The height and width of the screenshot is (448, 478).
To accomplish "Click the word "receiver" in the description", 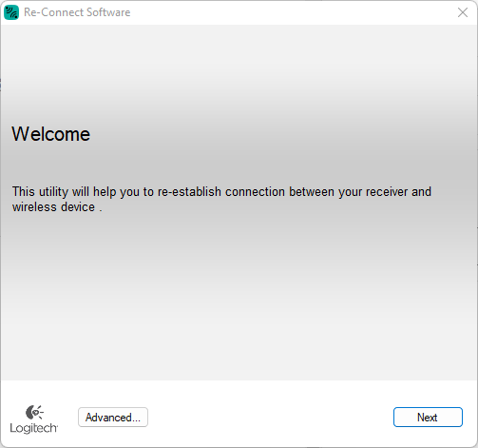I will click(x=387, y=192).
